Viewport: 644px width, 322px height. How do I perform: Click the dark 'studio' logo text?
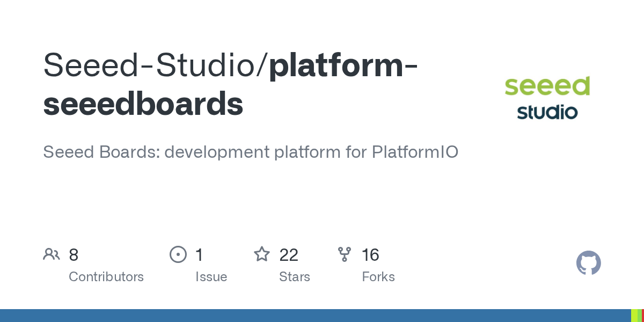pyautogui.click(x=547, y=112)
